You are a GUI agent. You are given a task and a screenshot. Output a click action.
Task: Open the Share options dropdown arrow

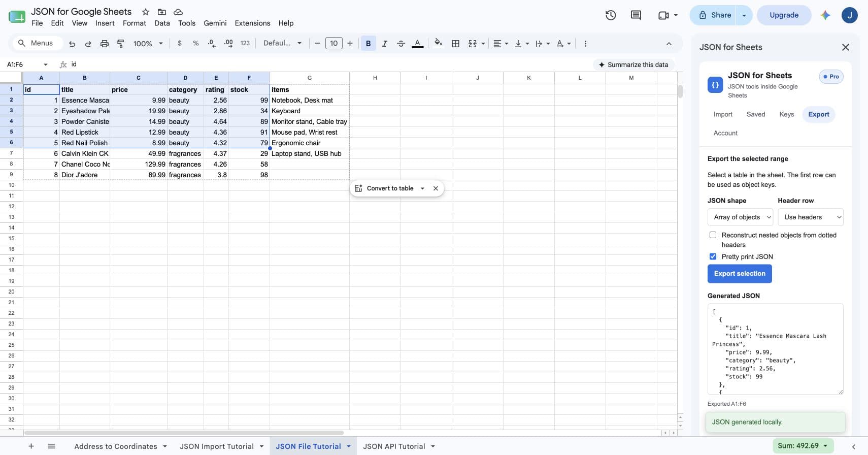744,15
